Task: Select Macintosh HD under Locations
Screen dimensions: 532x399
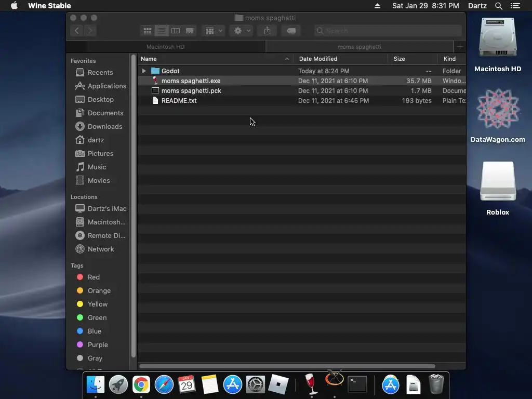Action: coord(101,222)
